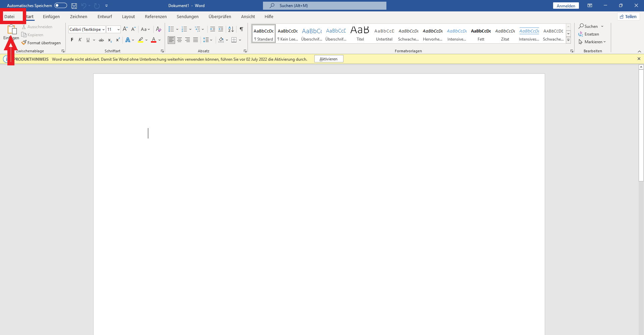Click Ausschneiden scissors button
644x335 pixels.
[x=37, y=27]
